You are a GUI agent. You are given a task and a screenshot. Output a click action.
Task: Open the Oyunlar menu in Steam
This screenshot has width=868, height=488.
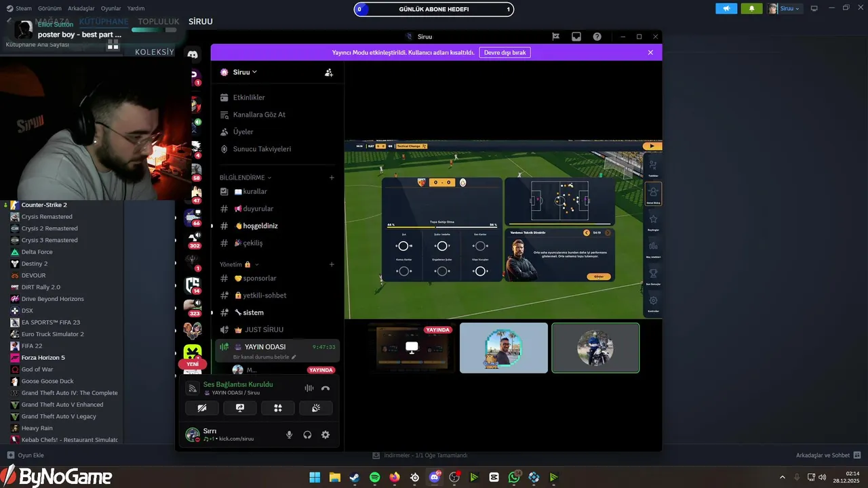point(111,8)
